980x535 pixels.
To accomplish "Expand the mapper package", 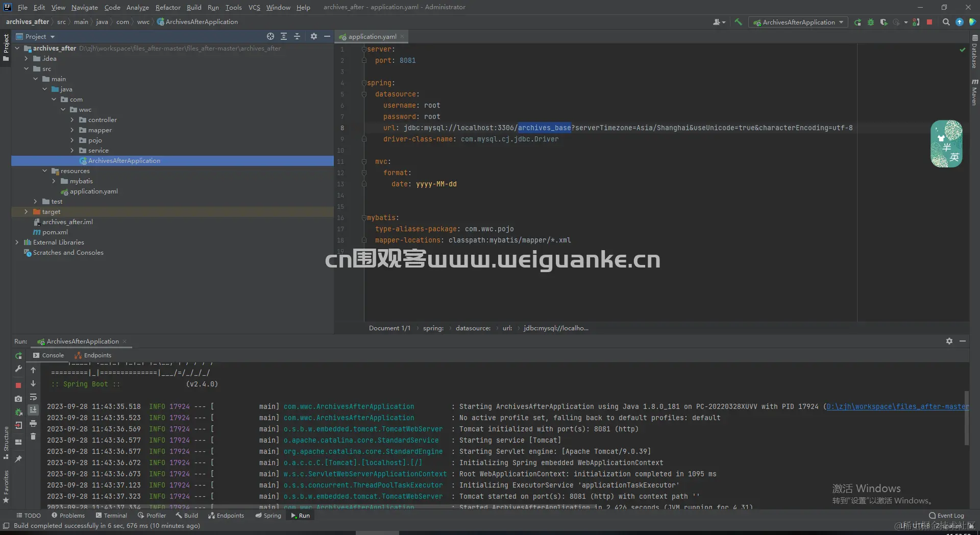I will click(x=72, y=130).
